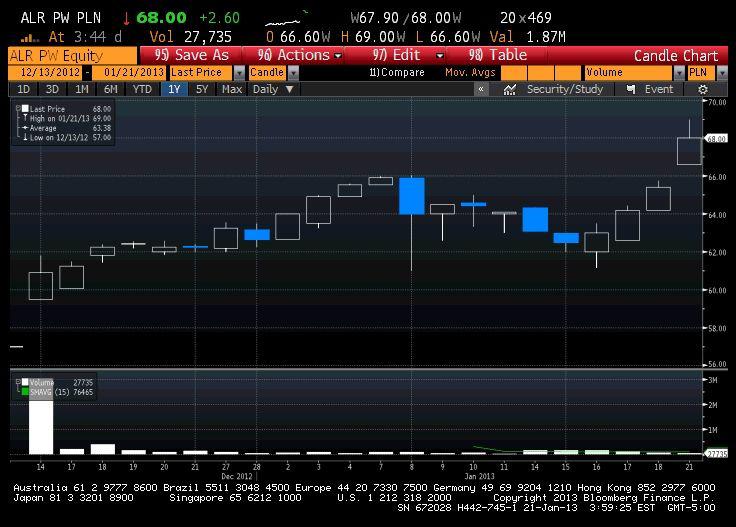Image resolution: width=736 pixels, height=527 pixels.
Task: Click the Event flag icon
Action: click(x=631, y=89)
